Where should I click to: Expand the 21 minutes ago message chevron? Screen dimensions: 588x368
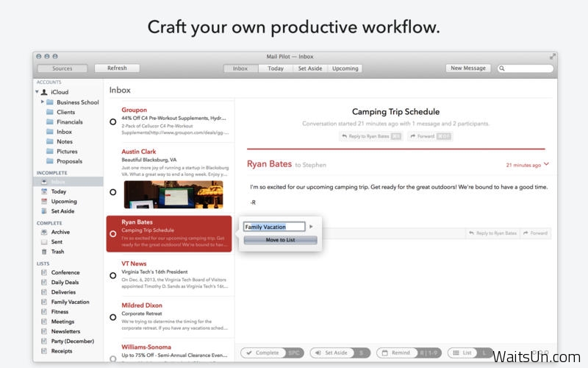click(x=546, y=164)
